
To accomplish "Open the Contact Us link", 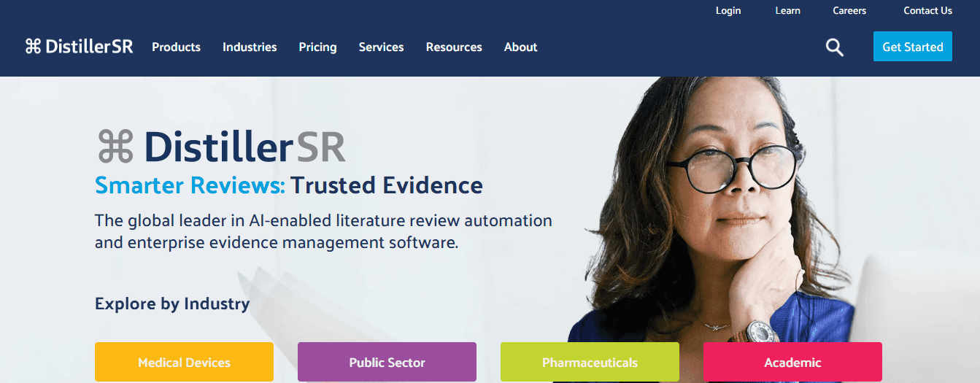I will 927,10.
